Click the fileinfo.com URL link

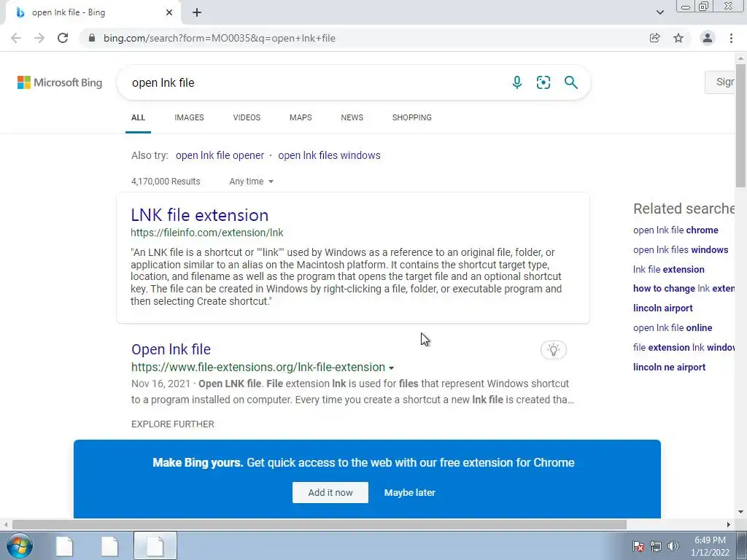coord(206,233)
